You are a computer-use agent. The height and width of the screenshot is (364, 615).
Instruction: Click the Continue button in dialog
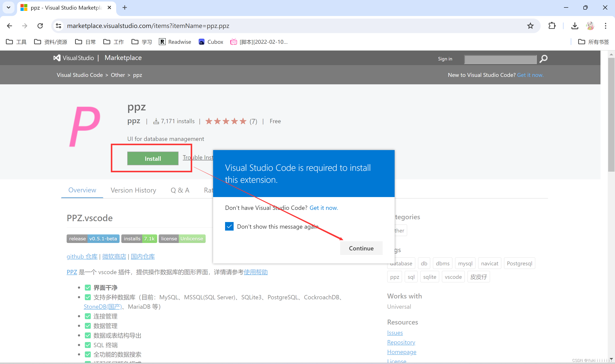click(361, 248)
